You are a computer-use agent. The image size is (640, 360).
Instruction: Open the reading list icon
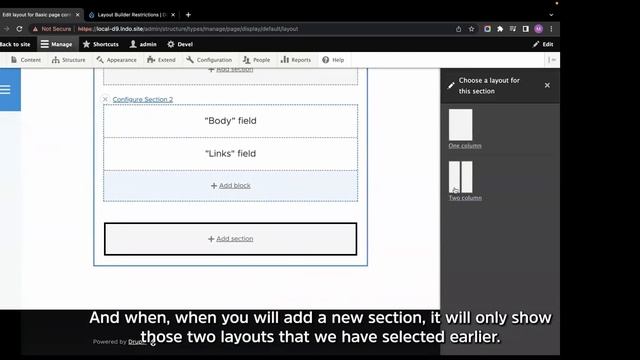tap(513, 29)
